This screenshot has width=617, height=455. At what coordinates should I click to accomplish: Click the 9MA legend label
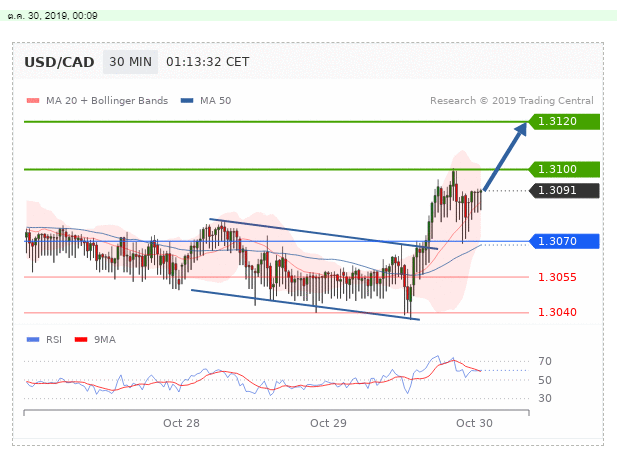coord(105,340)
